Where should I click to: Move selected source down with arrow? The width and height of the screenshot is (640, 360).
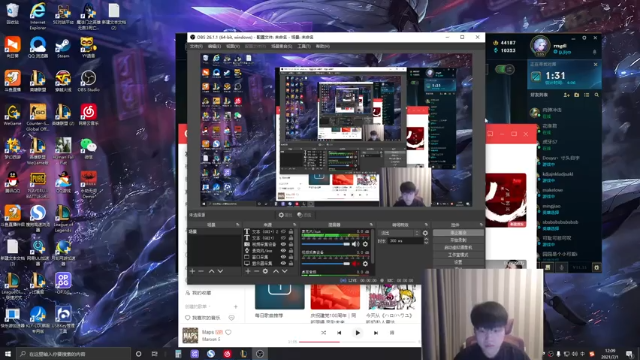tap(284, 271)
